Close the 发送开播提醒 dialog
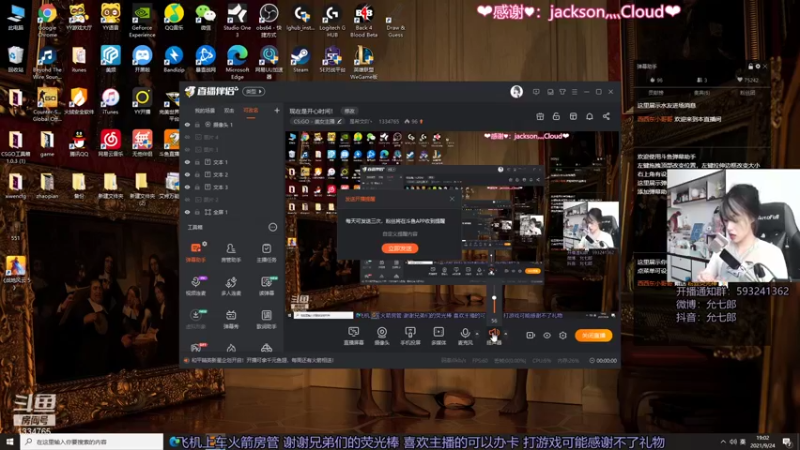The image size is (800, 450). click(x=452, y=199)
